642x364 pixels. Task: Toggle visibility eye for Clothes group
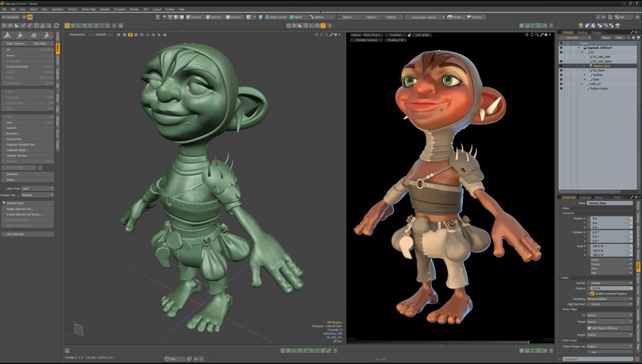tap(561, 75)
